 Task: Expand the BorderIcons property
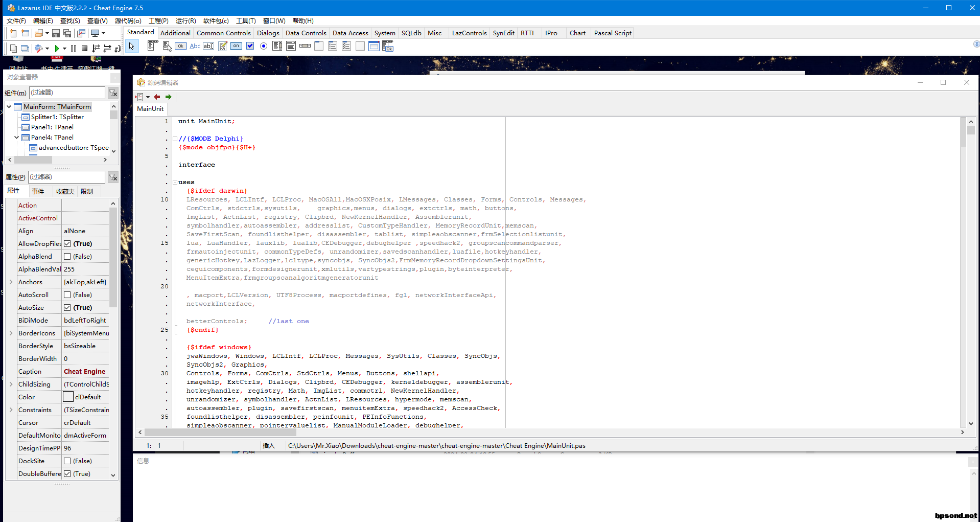coord(11,333)
